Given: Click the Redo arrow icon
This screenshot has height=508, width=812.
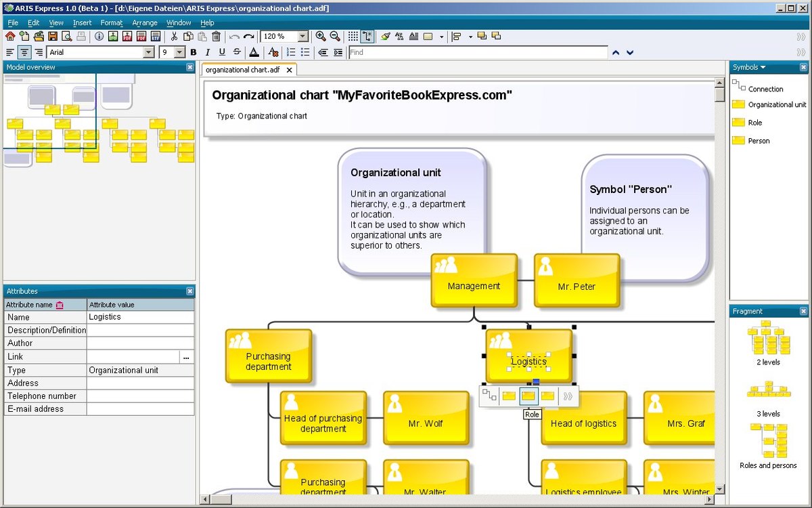Looking at the screenshot, I should pos(249,37).
